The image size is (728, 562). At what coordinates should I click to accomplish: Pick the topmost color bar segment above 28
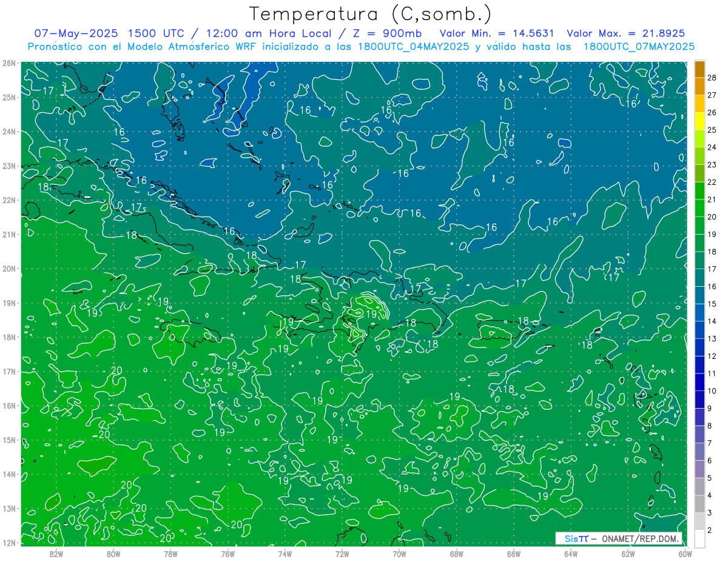699,69
